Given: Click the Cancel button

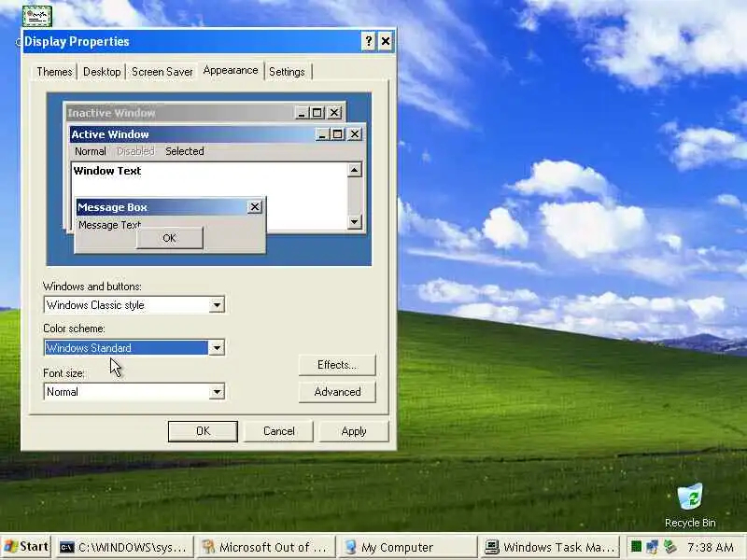Looking at the screenshot, I should point(278,431).
